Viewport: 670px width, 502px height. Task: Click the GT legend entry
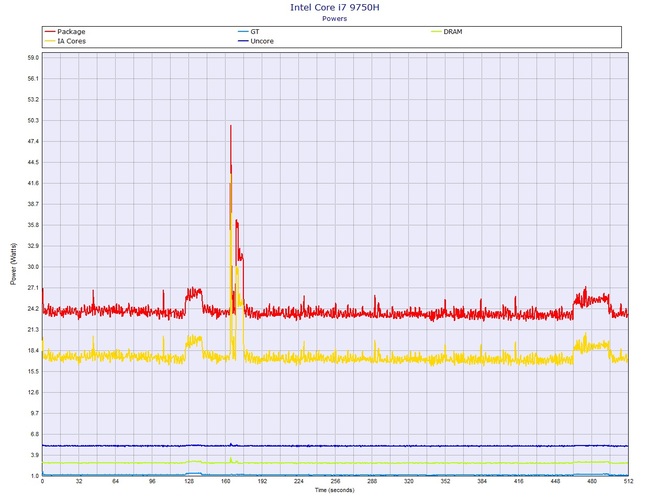click(x=249, y=32)
